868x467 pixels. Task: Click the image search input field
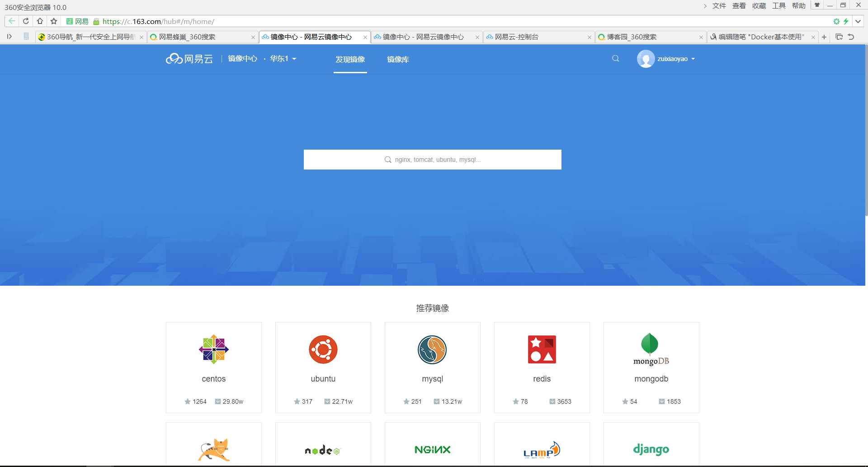432,160
